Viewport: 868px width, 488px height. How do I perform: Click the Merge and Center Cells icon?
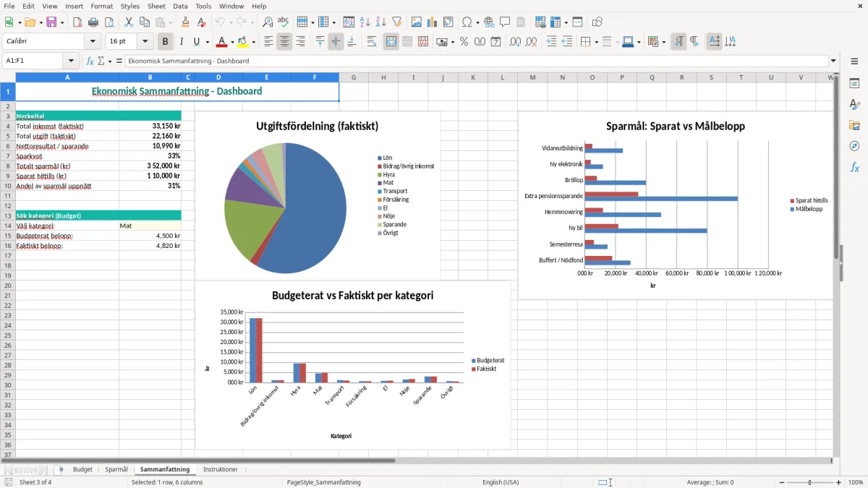391,42
